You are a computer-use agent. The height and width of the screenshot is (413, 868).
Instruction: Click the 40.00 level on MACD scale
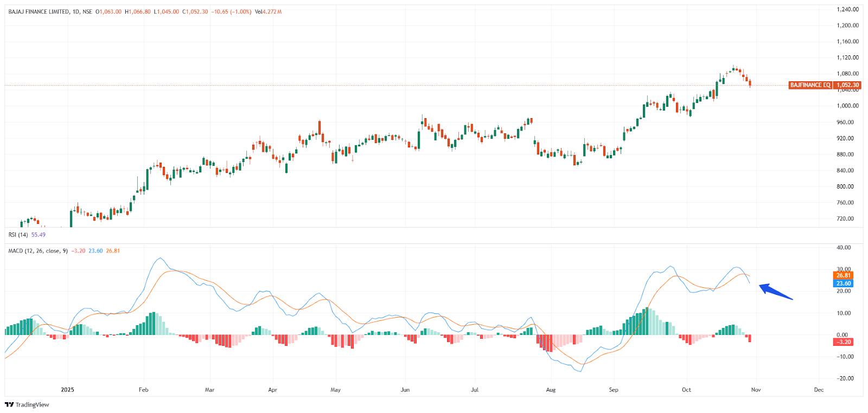(x=844, y=248)
